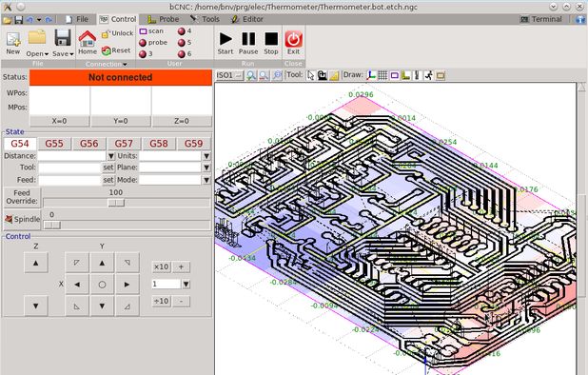
Task: Click user button 6
Action: click(x=185, y=54)
